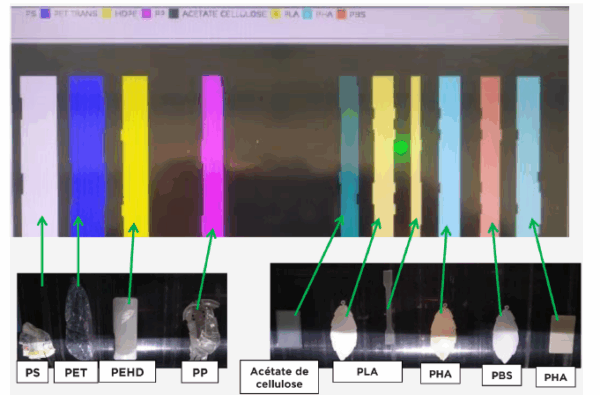Click the blue PET TRANS legend swatch
600x395 pixels.
(x=46, y=14)
